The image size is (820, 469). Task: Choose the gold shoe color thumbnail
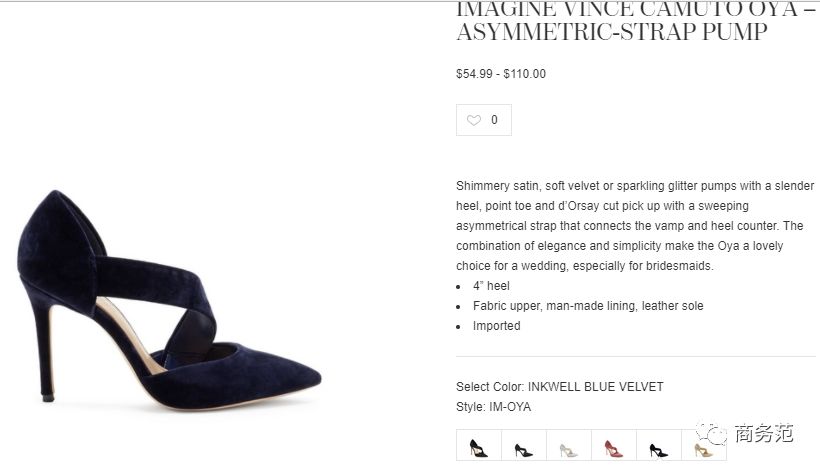[x=703, y=445]
